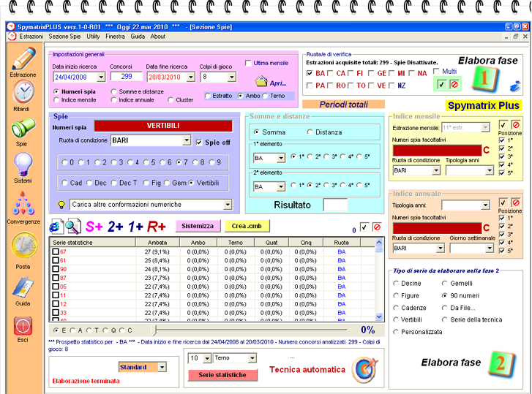Check the box for series 67
Image resolution: width=532 pixels, height=394 pixels.
pyautogui.click(x=56, y=251)
